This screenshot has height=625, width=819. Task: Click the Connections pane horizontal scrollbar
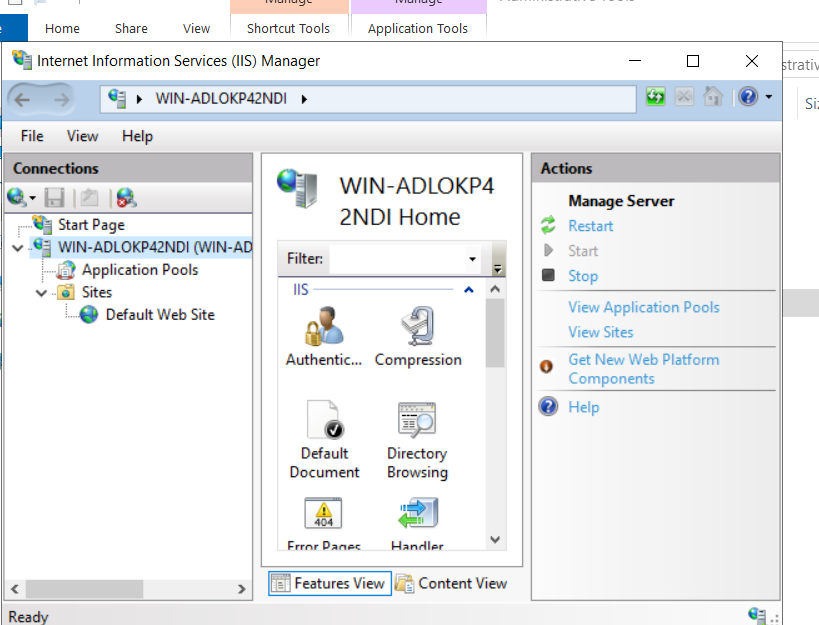(128, 589)
